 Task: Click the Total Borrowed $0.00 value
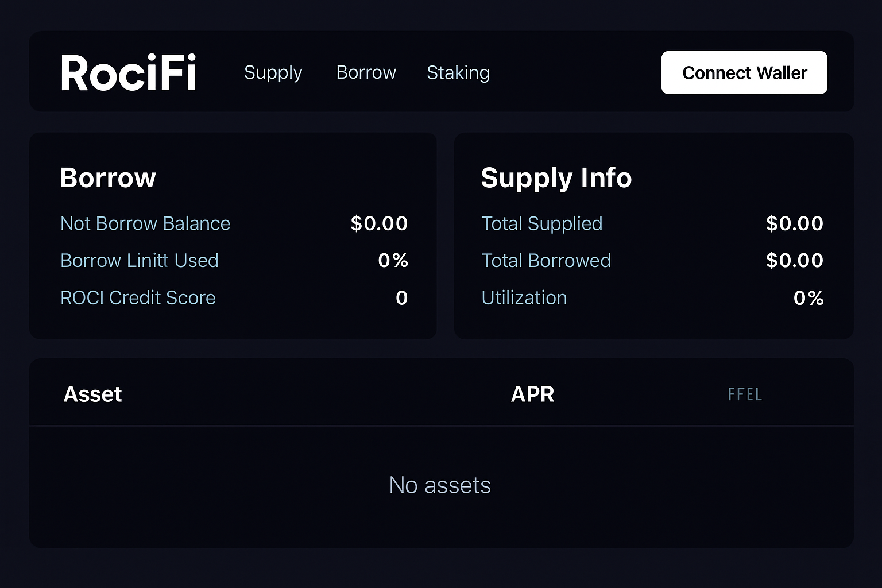click(x=794, y=261)
